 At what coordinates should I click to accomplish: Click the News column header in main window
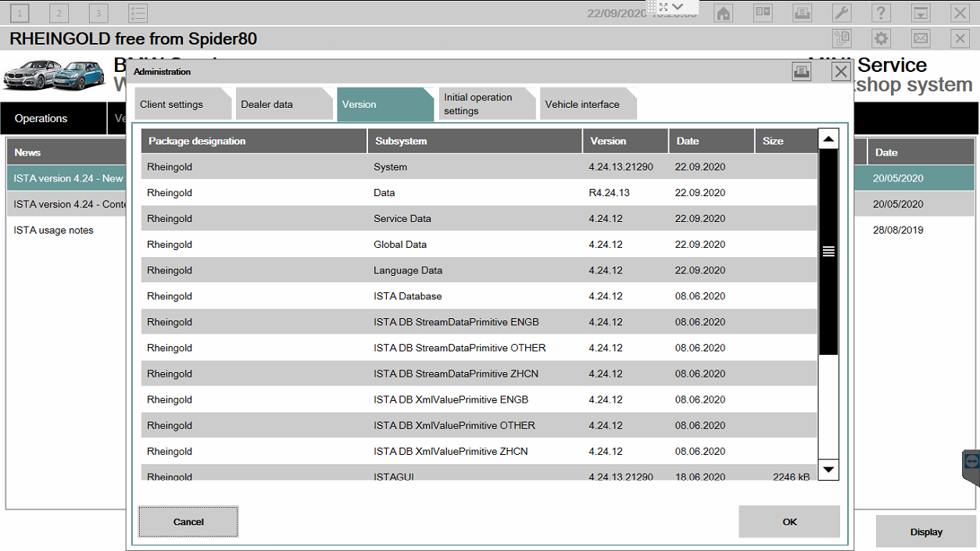tap(66, 152)
